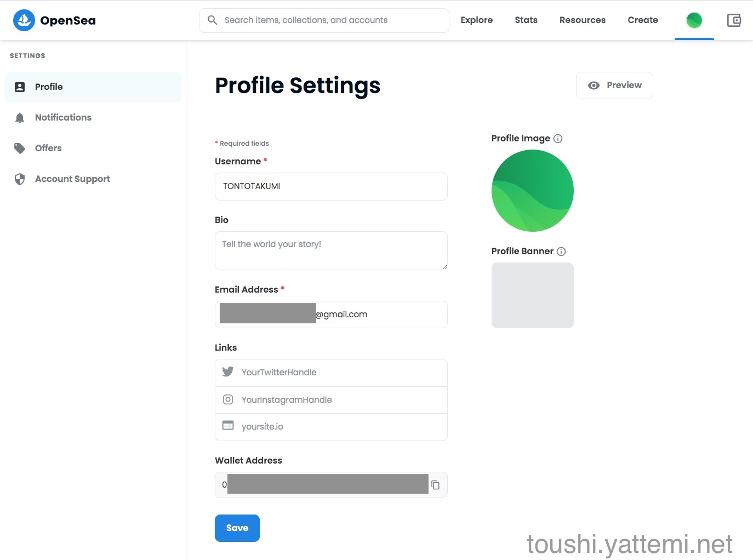Click the green account avatar in navbar
This screenshot has height=560, width=753.
pos(694,20)
